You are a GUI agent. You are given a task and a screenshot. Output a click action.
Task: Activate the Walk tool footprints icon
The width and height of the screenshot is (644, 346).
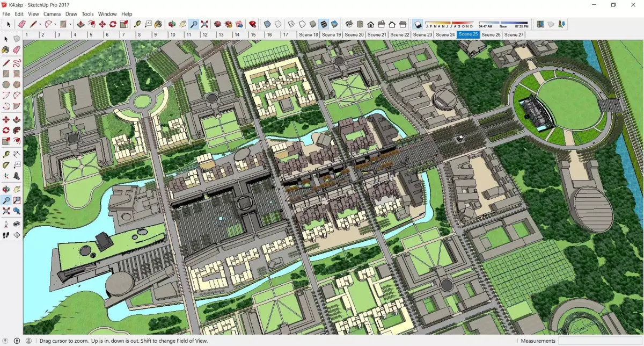(6, 235)
